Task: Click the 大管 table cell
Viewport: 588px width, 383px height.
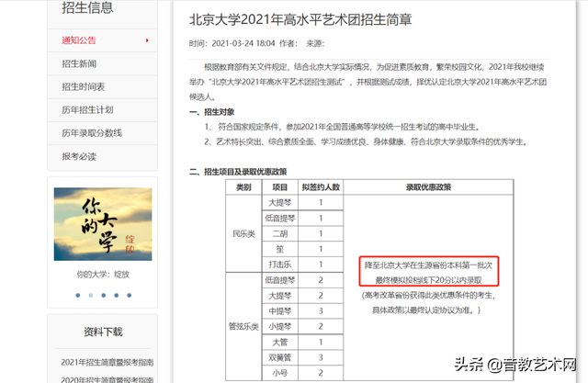Action: (x=279, y=343)
